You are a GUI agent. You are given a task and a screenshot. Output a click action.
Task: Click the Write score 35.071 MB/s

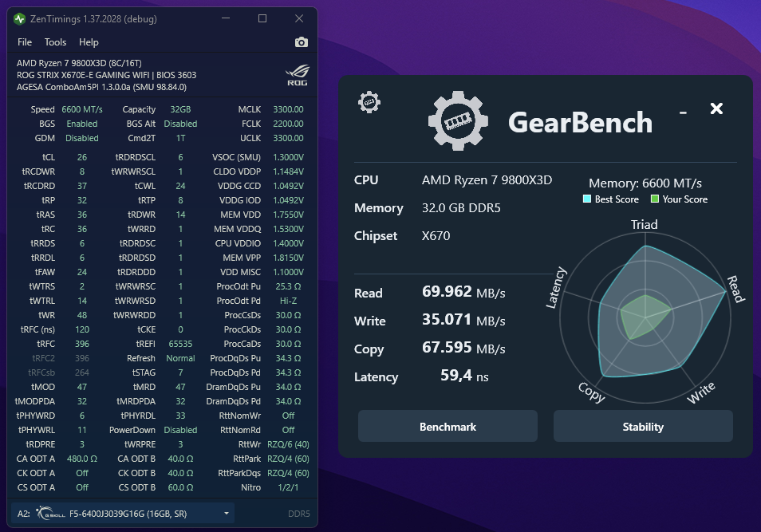click(463, 320)
